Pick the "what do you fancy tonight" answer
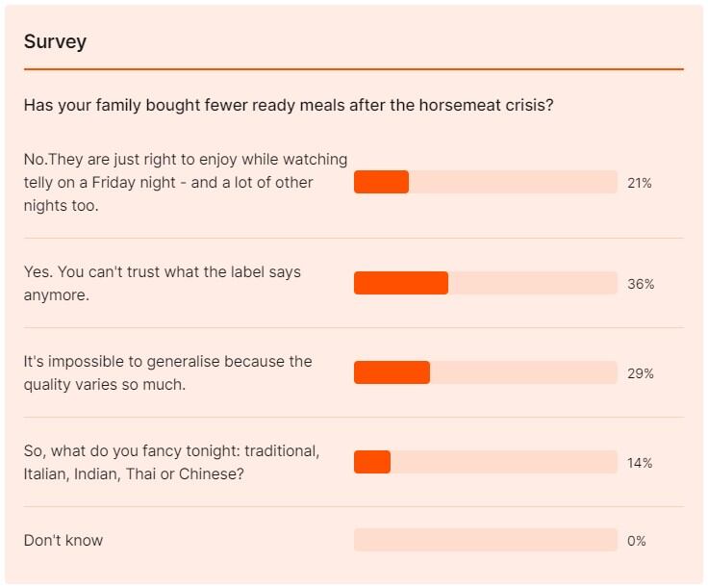The height and width of the screenshot is (588, 708). (171, 462)
